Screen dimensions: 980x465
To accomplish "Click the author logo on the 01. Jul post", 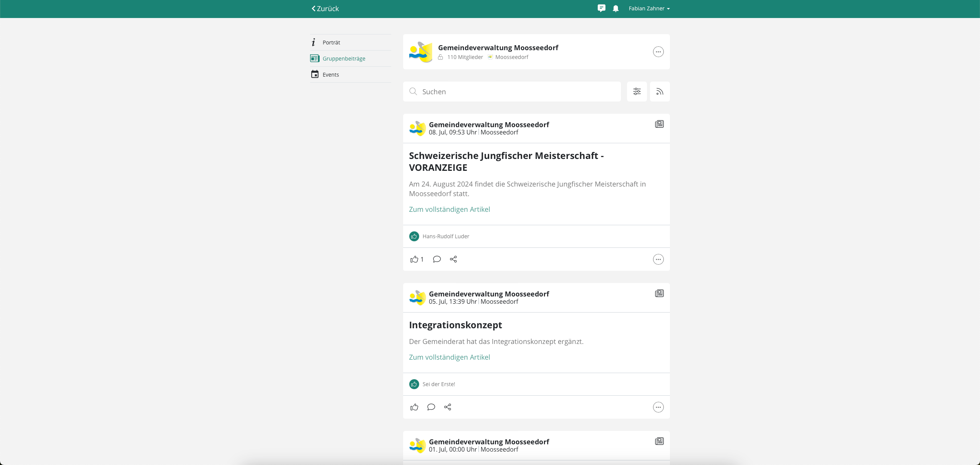I will [x=417, y=445].
